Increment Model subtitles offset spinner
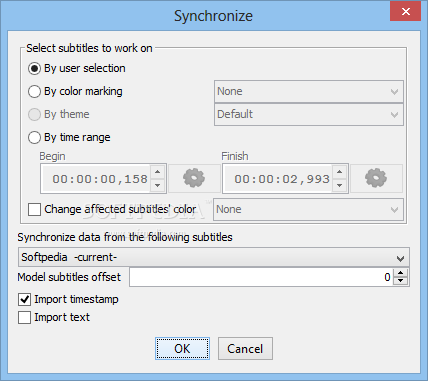Image resolution: width=428 pixels, height=381 pixels. click(400, 273)
